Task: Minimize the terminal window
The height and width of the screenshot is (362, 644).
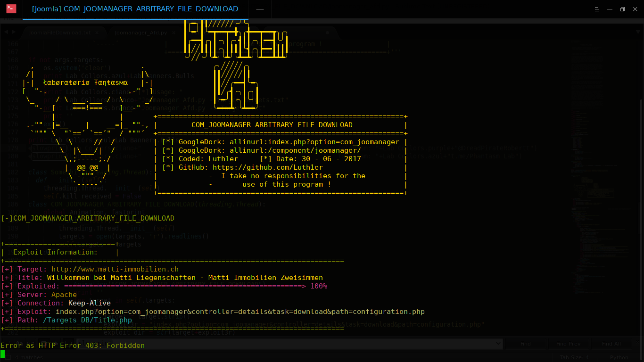Action: [610, 9]
